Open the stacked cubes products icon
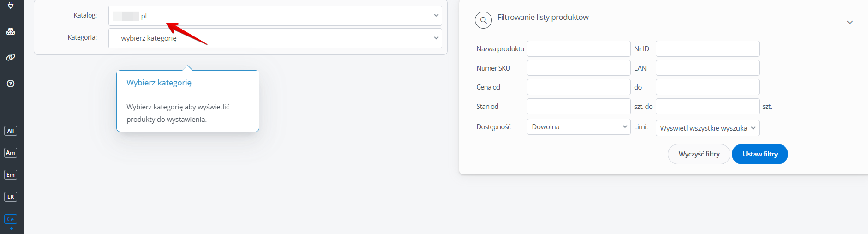The width and height of the screenshot is (868, 234). 11,31
